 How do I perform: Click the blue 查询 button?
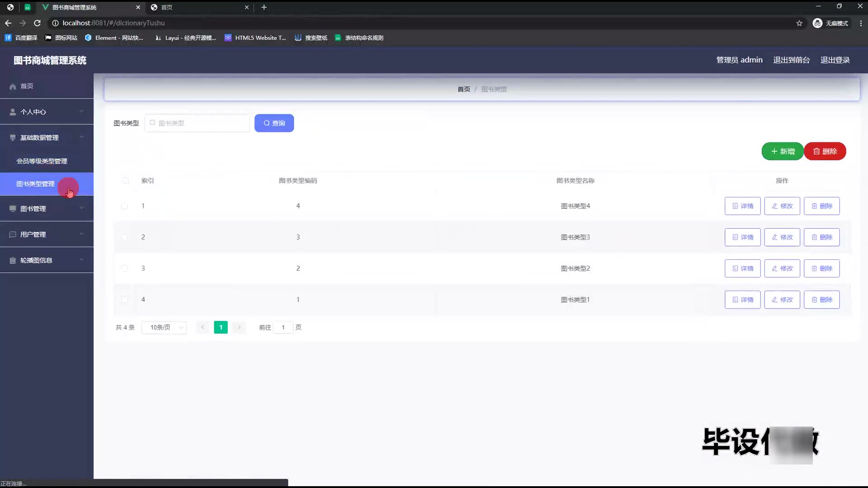(x=274, y=123)
